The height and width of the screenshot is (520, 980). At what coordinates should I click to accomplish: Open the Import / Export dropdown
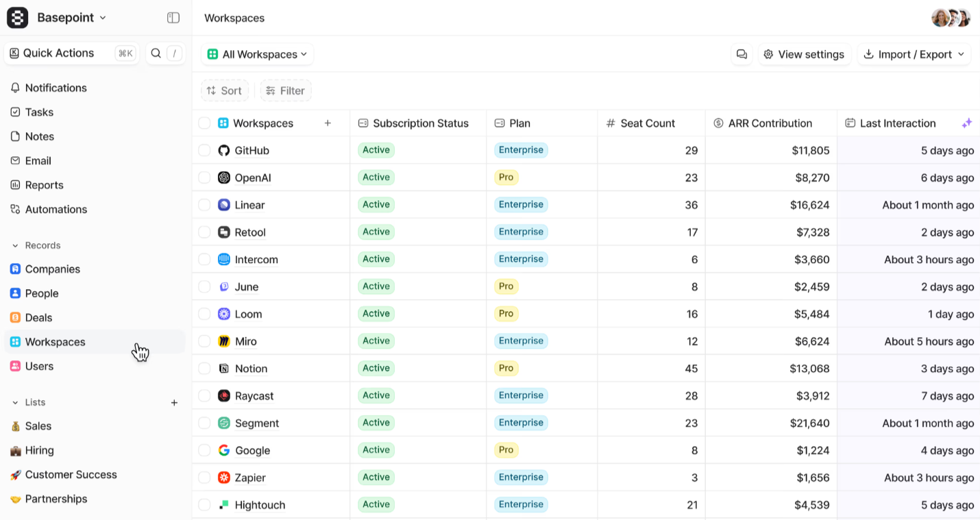coord(914,54)
